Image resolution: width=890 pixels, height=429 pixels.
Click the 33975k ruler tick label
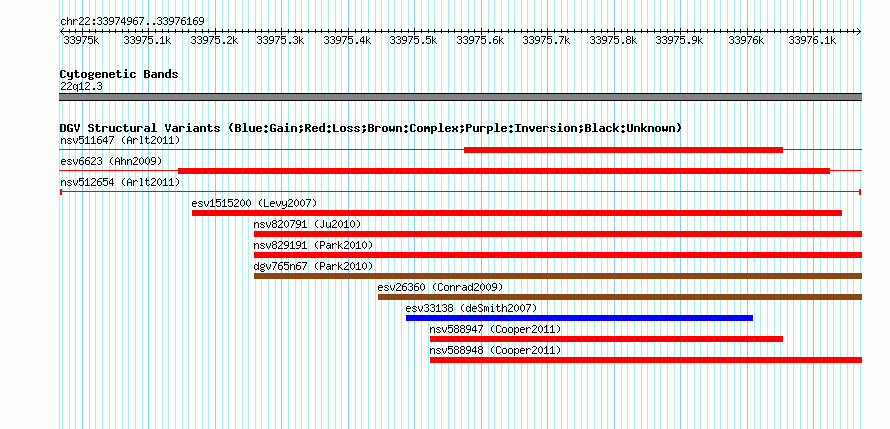(x=81, y=41)
